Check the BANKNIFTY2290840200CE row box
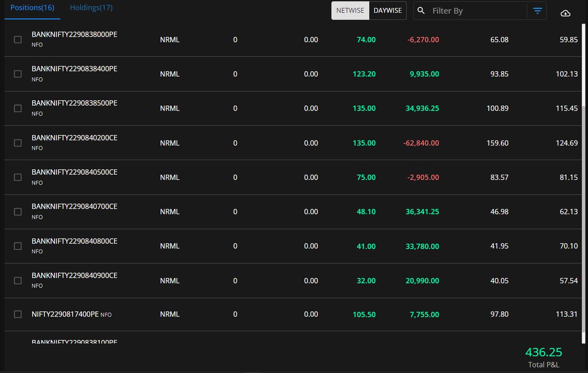Viewport: 588px width, 373px height. pos(18,143)
